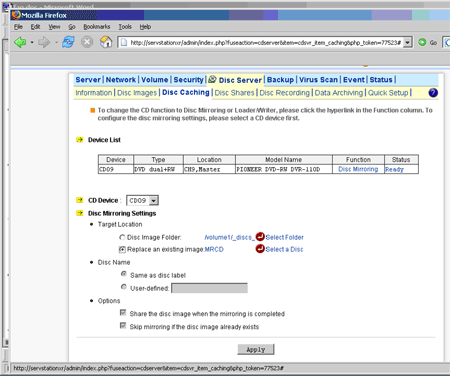The image size is (450, 376).
Task: Open the Help menu
Action: [x=145, y=27]
